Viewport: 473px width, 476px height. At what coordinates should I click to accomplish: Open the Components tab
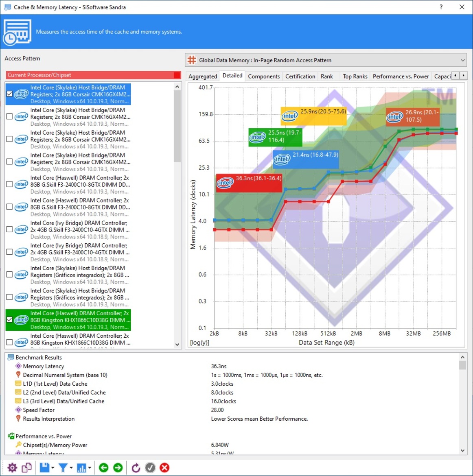[x=264, y=76]
